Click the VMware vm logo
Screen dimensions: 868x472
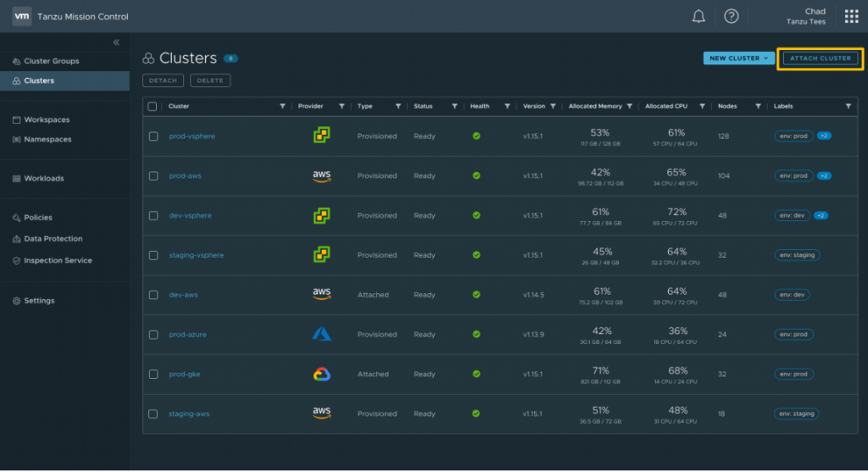click(21, 16)
